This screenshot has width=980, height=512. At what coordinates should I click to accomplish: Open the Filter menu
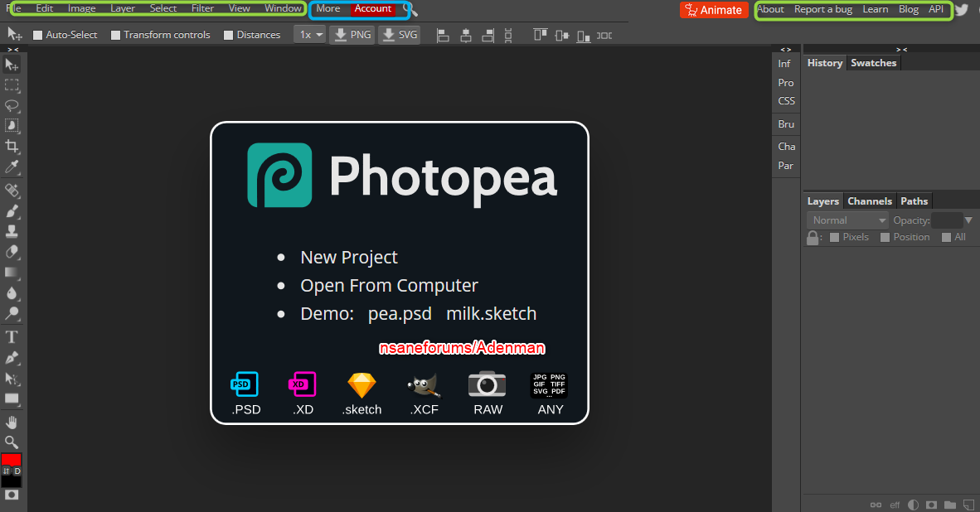point(202,8)
